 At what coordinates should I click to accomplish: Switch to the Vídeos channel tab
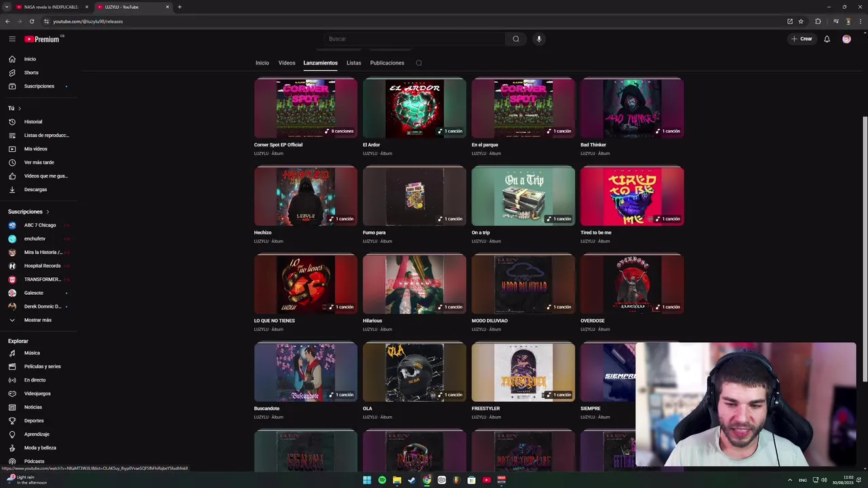pyautogui.click(x=287, y=63)
